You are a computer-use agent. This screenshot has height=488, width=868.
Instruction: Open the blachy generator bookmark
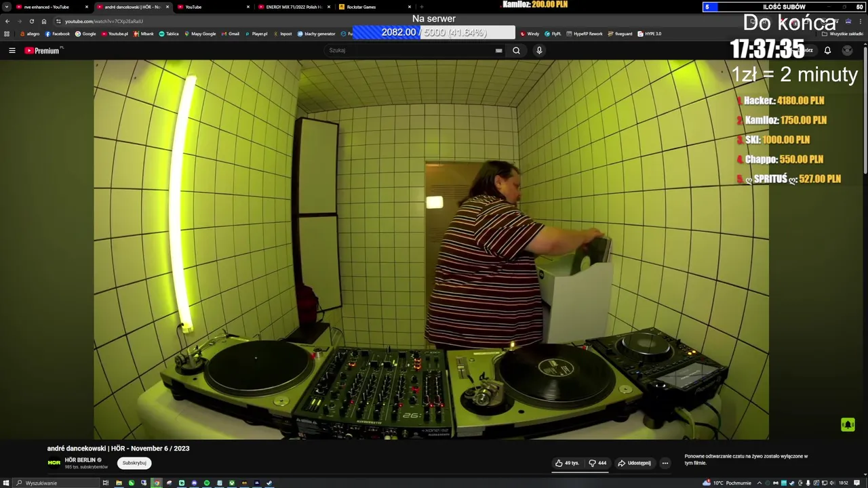pyautogui.click(x=316, y=34)
